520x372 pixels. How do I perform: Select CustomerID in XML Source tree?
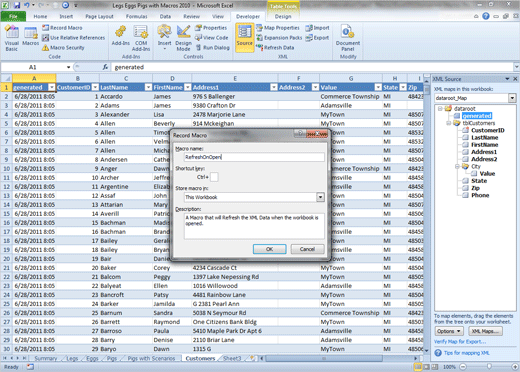pos(488,130)
